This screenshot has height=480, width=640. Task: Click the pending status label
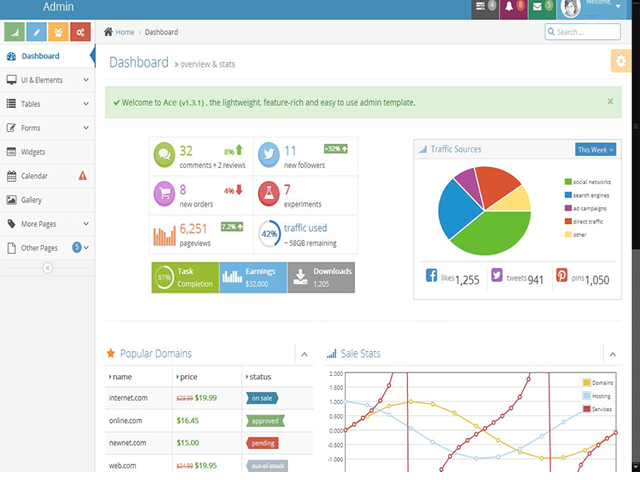pyautogui.click(x=263, y=443)
